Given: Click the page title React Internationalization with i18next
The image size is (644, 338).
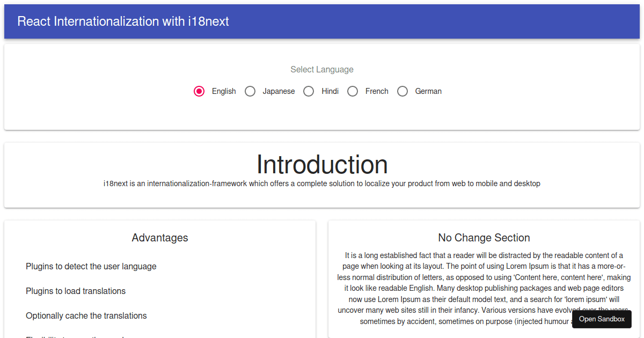Looking at the screenshot, I should coord(122,21).
